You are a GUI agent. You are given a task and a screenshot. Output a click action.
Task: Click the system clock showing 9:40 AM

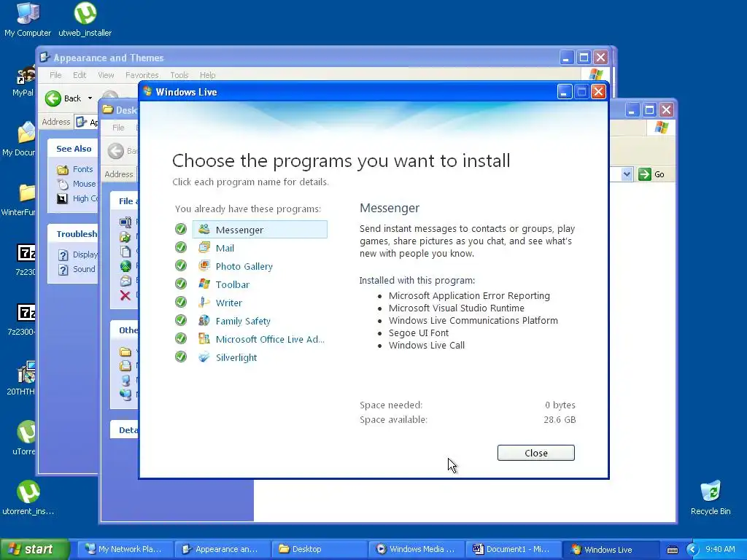pos(720,549)
